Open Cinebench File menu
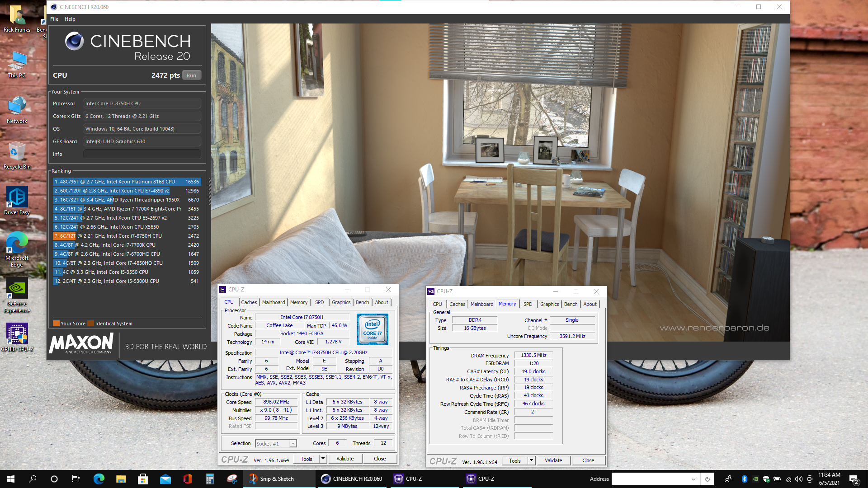The height and width of the screenshot is (488, 868). (x=54, y=19)
